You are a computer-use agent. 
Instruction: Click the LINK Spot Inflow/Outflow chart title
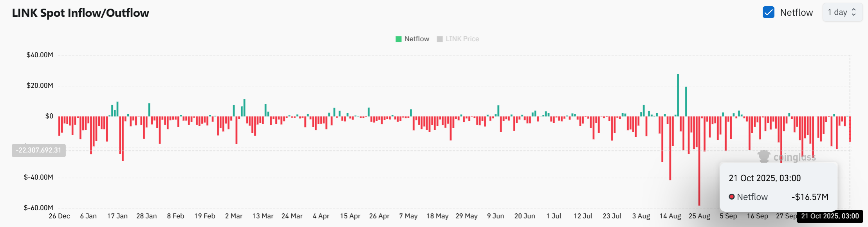click(80, 13)
